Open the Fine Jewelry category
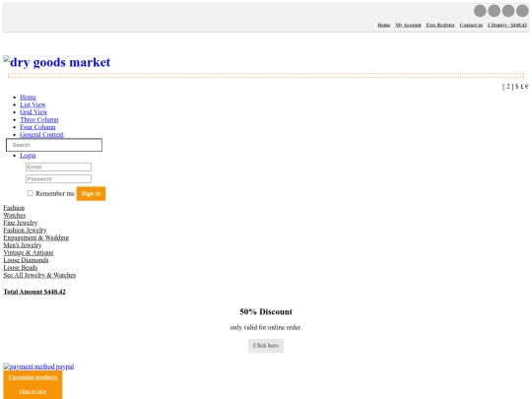Viewport: 532px width, 399px height. click(x=21, y=223)
